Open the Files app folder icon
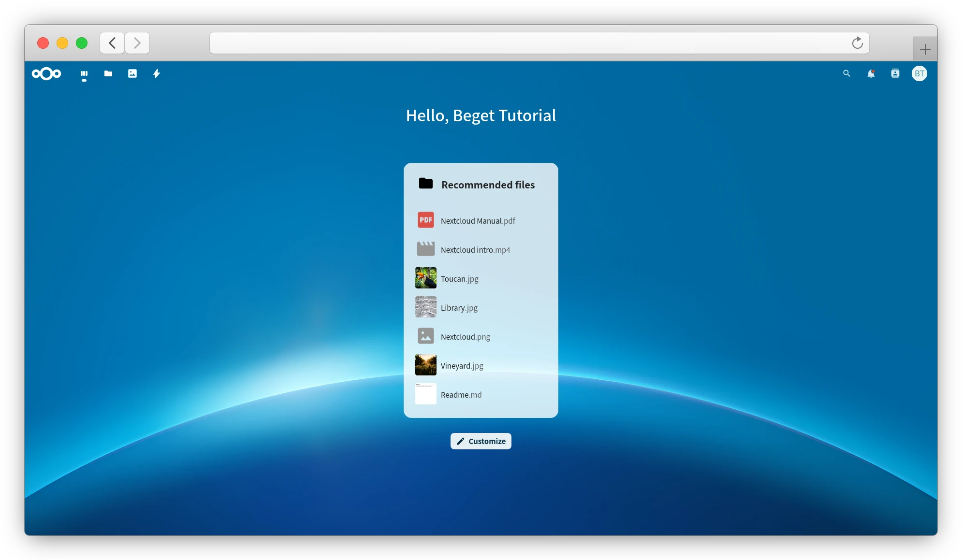Viewport: 962px width, 560px height. pyautogui.click(x=108, y=74)
